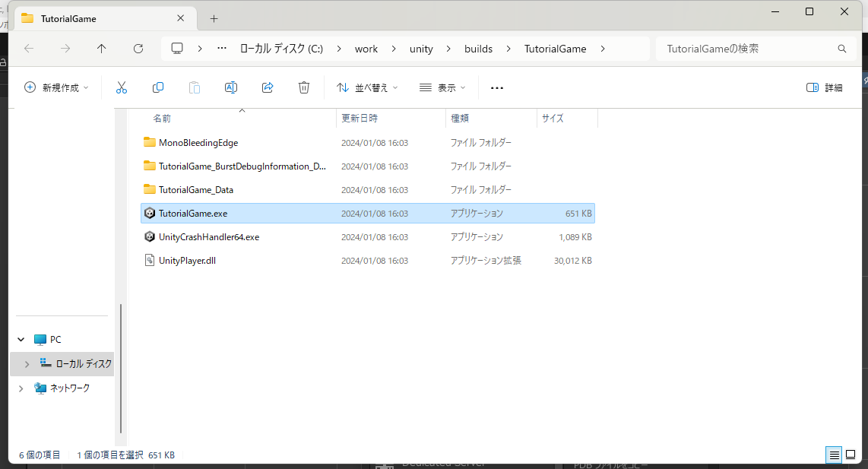This screenshot has height=469, width=868.
Task: Click the TutorialGame breadcrumb
Action: tap(556, 49)
